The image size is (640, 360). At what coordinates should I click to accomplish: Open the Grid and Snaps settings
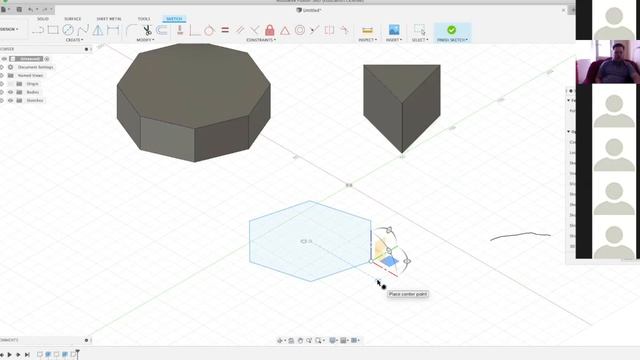point(343,340)
